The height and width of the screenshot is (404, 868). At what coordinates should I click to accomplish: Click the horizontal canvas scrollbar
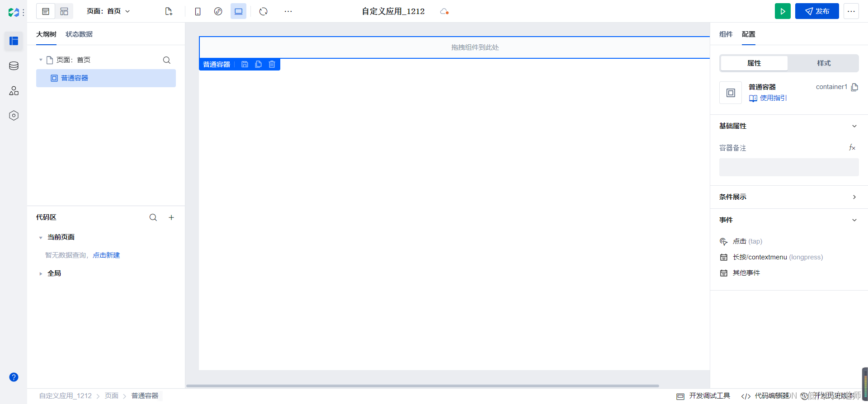pyautogui.click(x=423, y=386)
